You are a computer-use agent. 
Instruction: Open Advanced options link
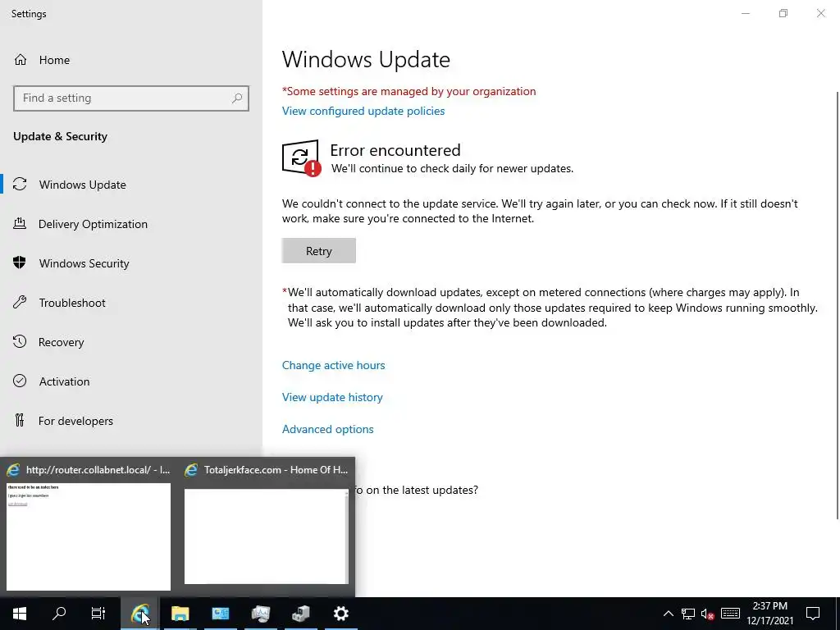click(x=328, y=430)
